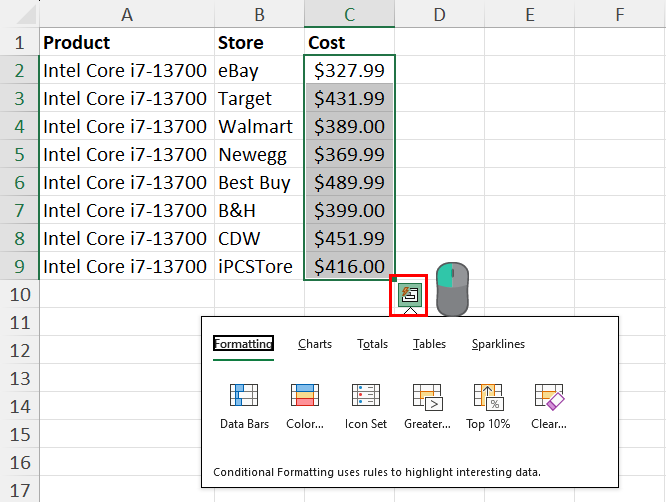This screenshot has width=666, height=502.
Task: Switch to the Totals tab
Action: (x=373, y=344)
